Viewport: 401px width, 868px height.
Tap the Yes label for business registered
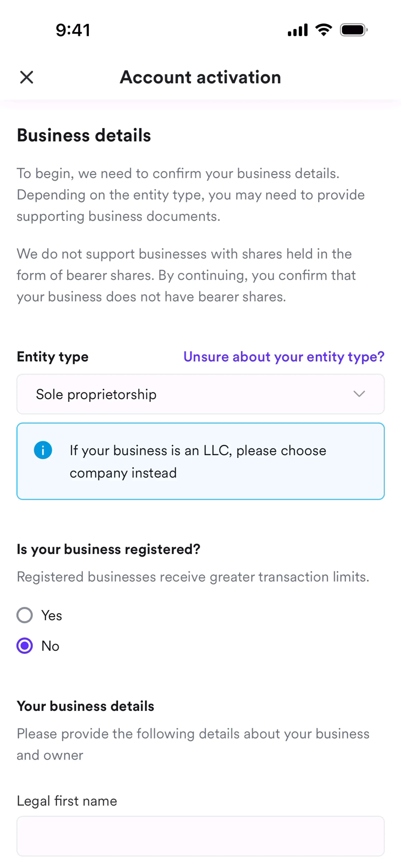click(52, 615)
